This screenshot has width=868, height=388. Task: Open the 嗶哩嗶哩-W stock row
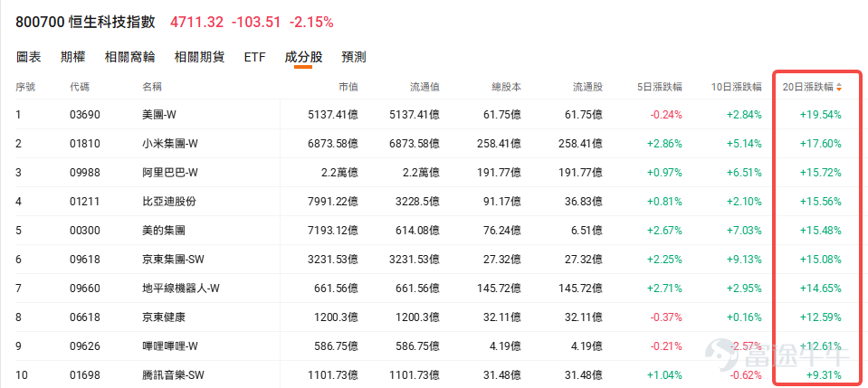tap(437, 346)
